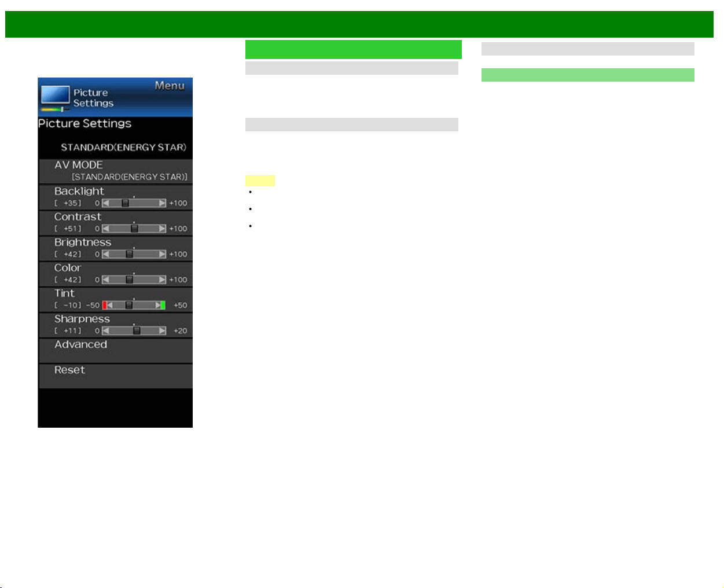724x588 pixels.
Task: Click the Brightness label
Action: tap(83, 242)
